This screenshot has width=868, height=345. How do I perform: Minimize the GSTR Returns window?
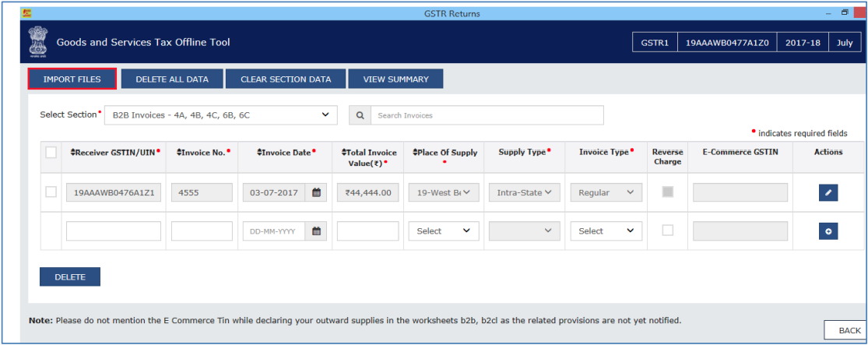pos(829,12)
